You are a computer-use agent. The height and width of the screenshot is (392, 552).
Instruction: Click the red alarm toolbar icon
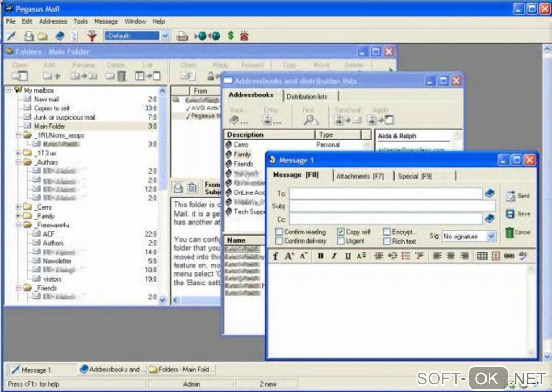pyautogui.click(x=244, y=36)
